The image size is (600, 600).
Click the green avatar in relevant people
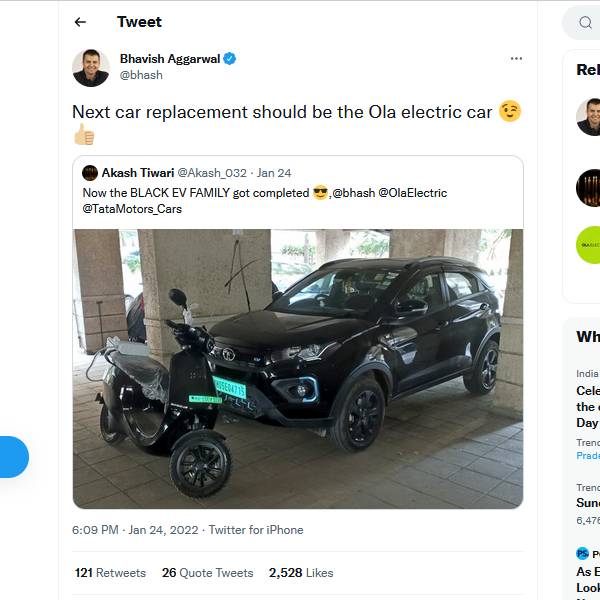(589, 245)
